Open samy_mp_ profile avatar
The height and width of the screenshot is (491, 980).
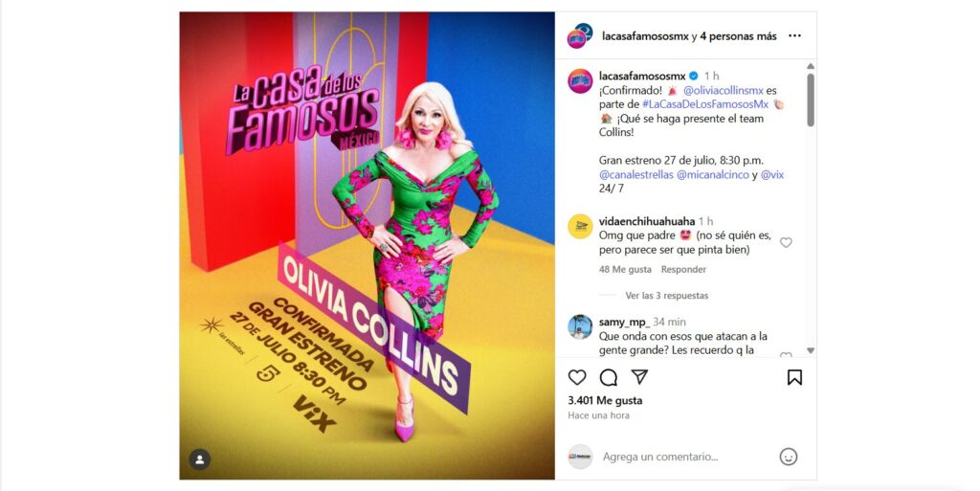coord(580,326)
